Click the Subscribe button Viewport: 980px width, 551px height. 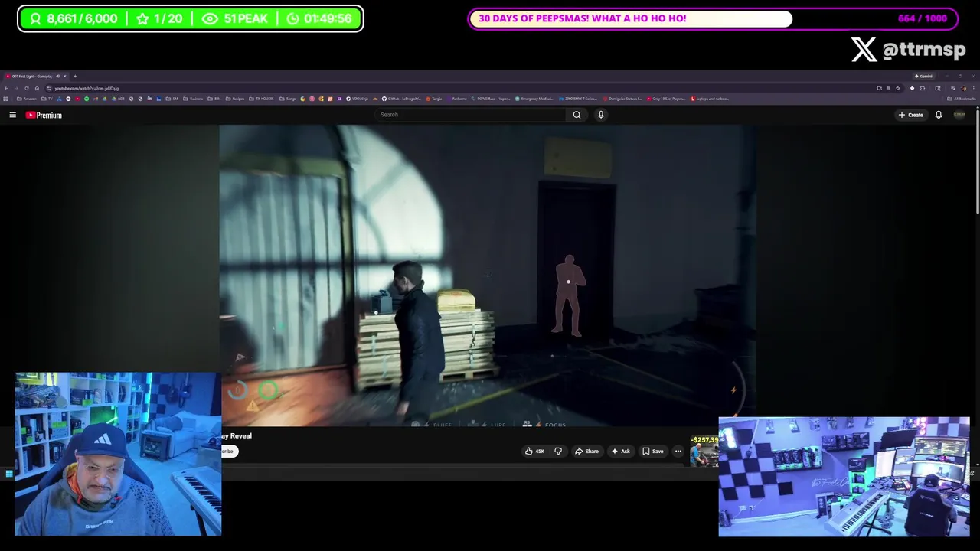(x=229, y=451)
